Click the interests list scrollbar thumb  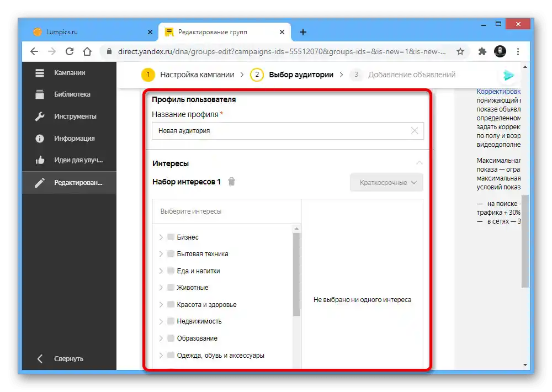[297, 274]
